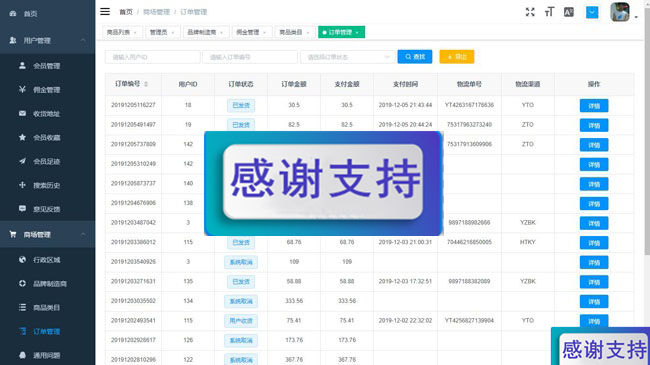
Task: Click the 商品类目 list icon
Action: coord(22,307)
